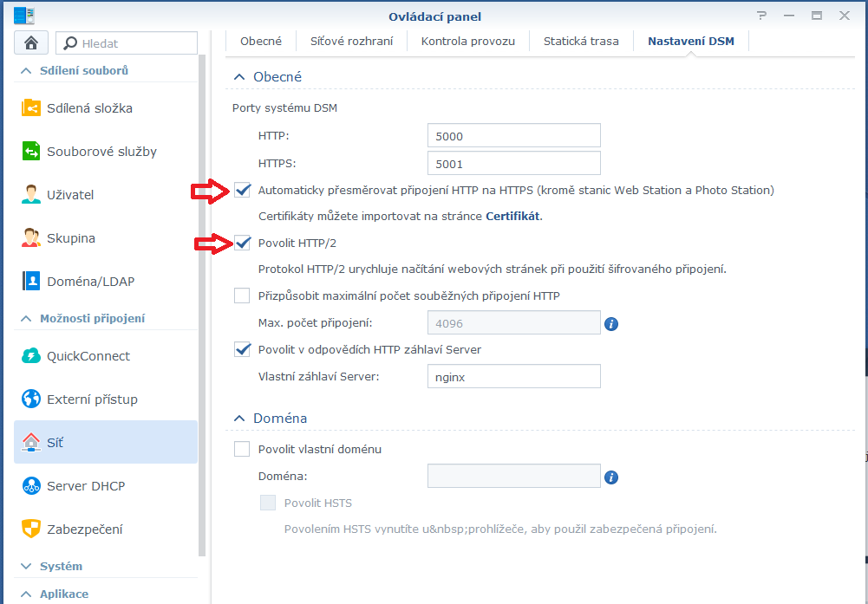Viewport: 868px width, 604px height.
Task: Collapse the Doména section
Action: 239,419
